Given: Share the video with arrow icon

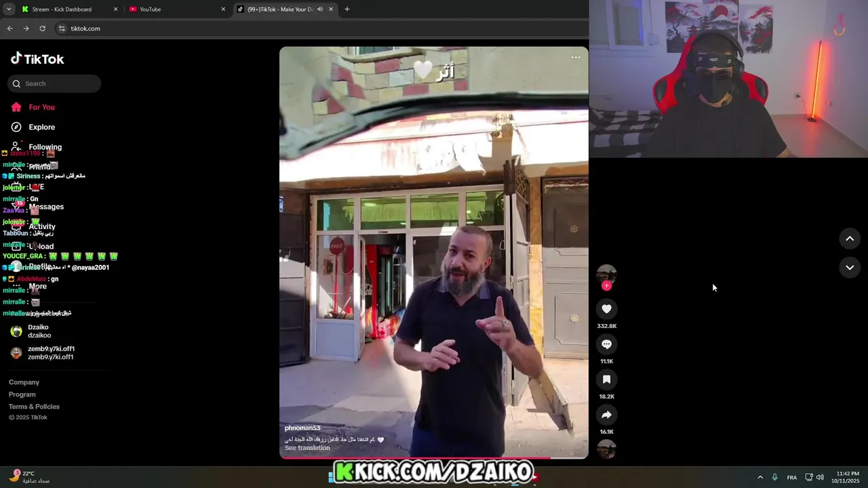Looking at the screenshot, I should click(x=606, y=415).
